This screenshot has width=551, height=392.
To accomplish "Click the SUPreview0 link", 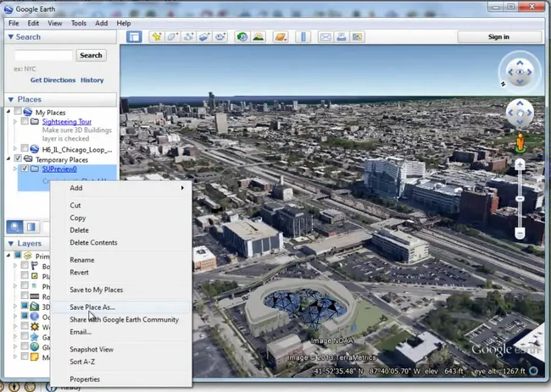I will click(x=59, y=169).
